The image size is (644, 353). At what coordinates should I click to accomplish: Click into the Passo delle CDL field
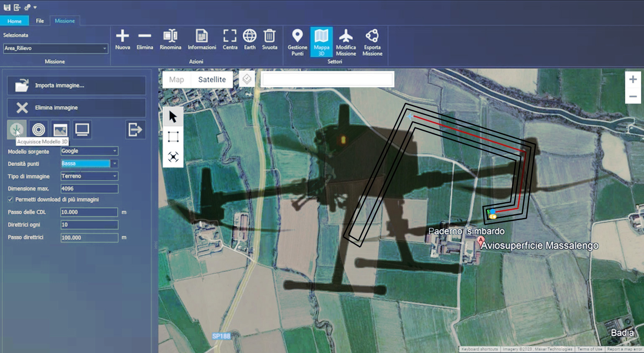(89, 212)
